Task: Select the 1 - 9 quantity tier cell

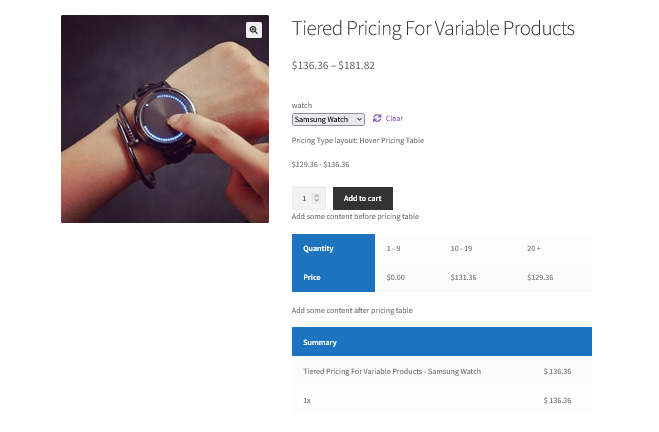Action: click(394, 248)
